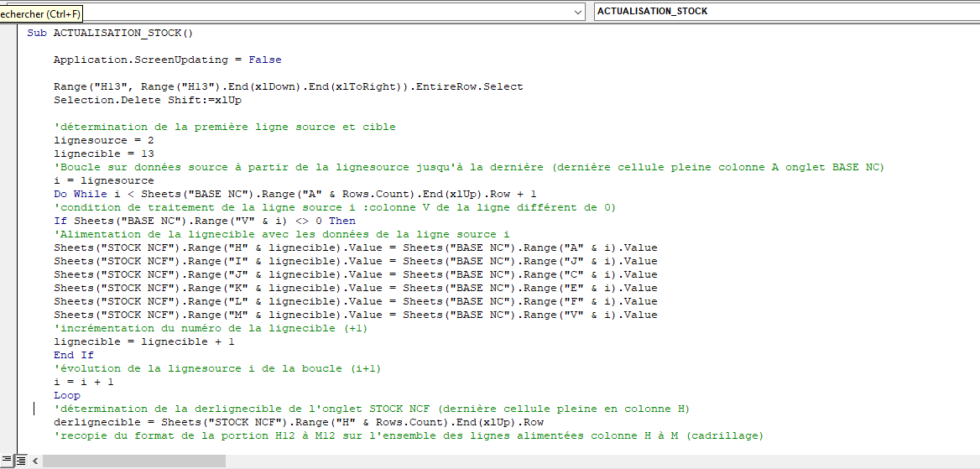Viewport: 980px width, 469px height.
Task: Click the lignecible = lignecible + 1 line
Action: (x=143, y=342)
